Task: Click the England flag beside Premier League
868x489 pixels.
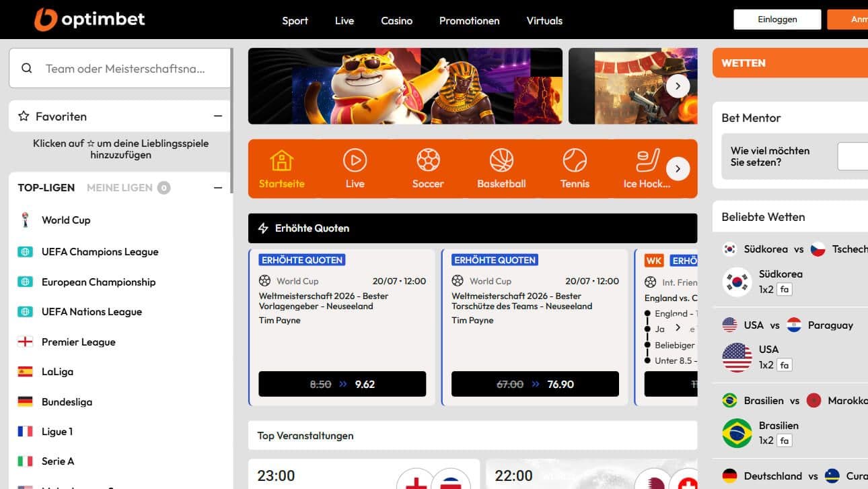Action: pyautogui.click(x=25, y=341)
